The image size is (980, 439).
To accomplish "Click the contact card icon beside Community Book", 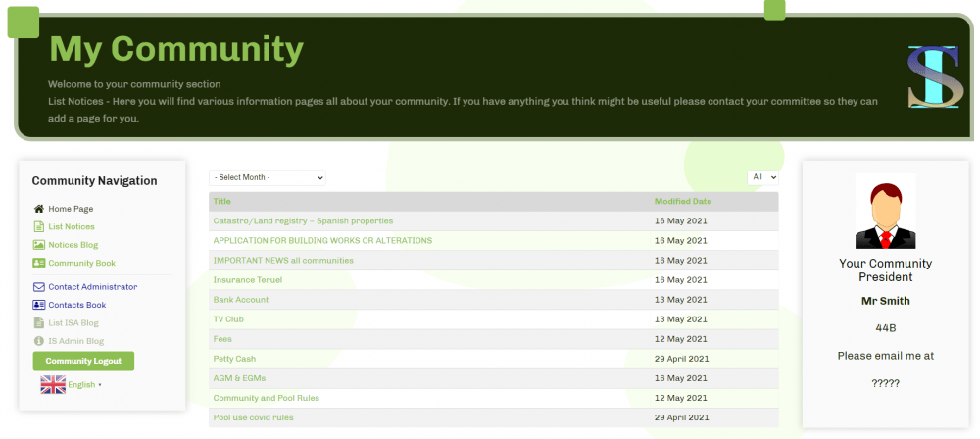I will (x=39, y=263).
